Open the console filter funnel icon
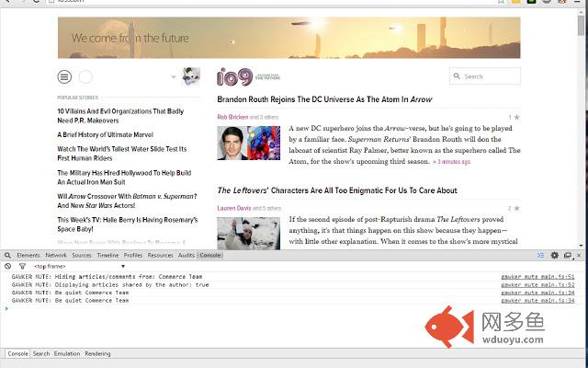588x368 pixels. tap(22, 266)
